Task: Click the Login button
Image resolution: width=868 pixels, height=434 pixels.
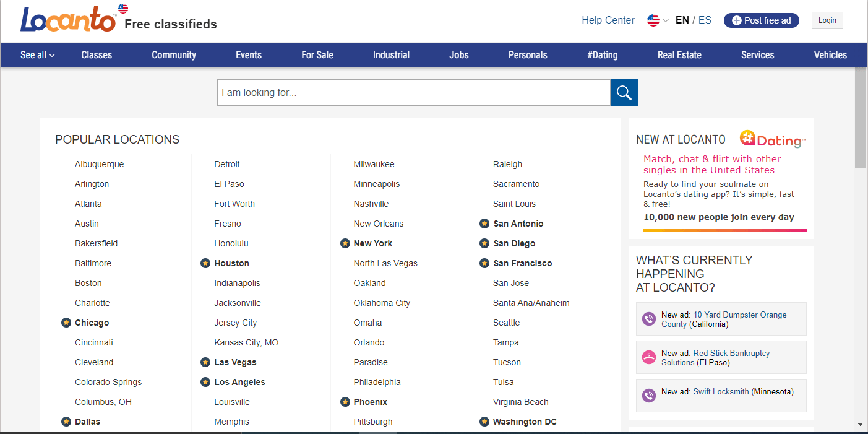Action: [827, 20]
